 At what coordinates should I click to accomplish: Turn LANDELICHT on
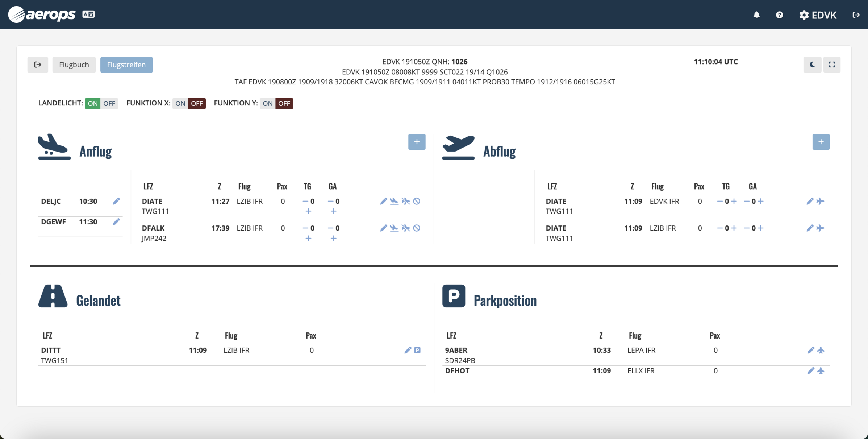93,103
